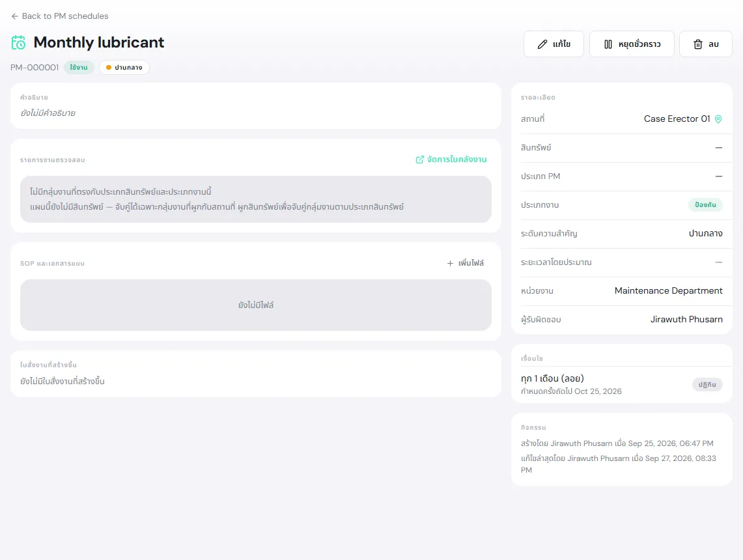The width and height of the screenshot is (743, 560).
Task: Open the แก้ไข edit button
Action: tap(554, 44)
